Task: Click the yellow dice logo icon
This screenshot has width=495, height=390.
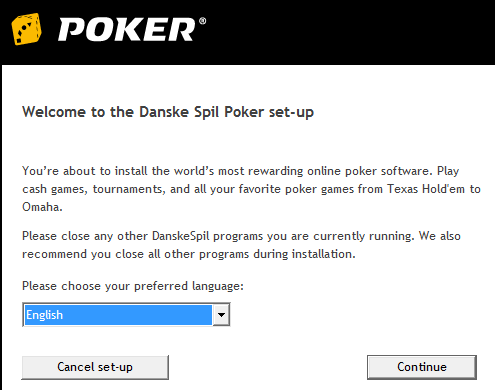Action: (x=27, y=29)
